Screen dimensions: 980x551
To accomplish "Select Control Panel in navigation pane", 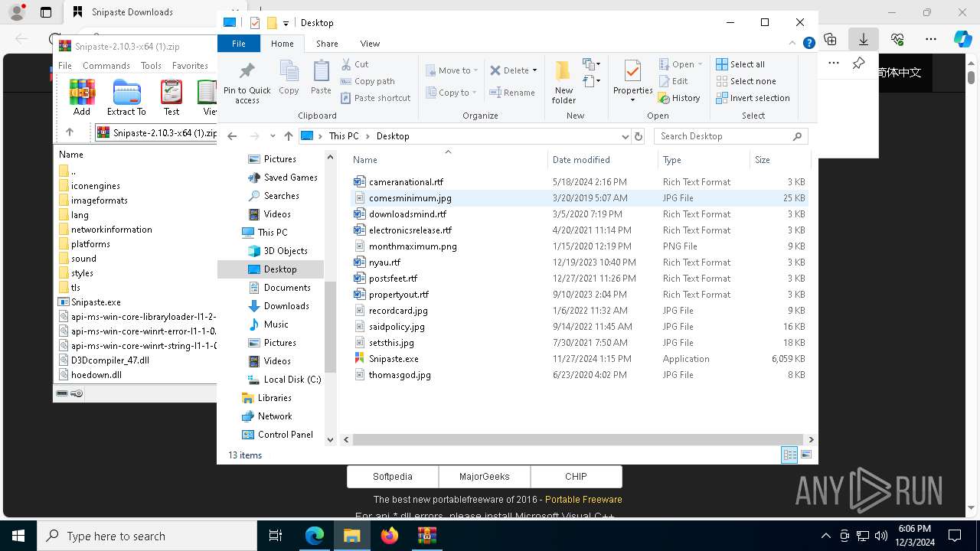I will click(x=285, y=435).
